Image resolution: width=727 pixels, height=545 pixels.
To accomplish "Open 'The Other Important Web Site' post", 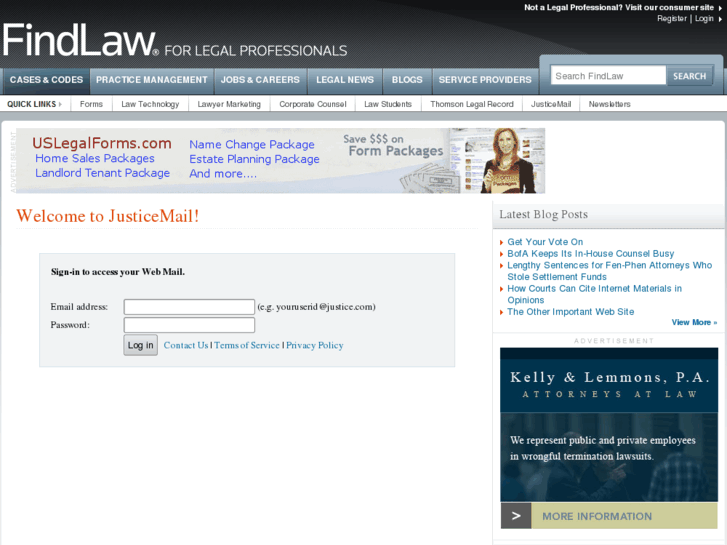I will point(571,312).
